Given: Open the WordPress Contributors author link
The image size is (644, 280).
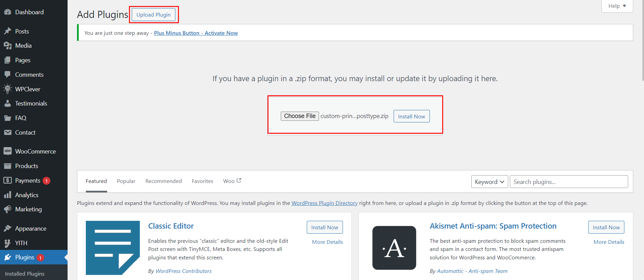Looking at the screenshot, I should [183, 271].
